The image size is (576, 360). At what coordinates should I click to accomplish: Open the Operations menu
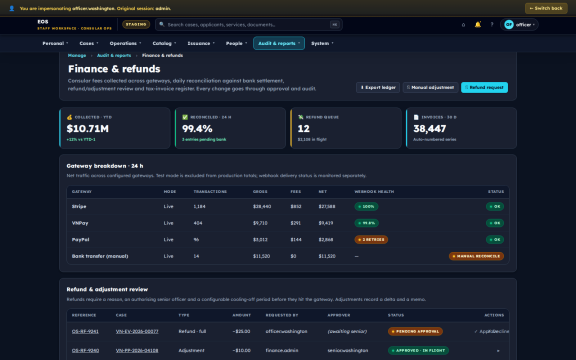(125, 43)
